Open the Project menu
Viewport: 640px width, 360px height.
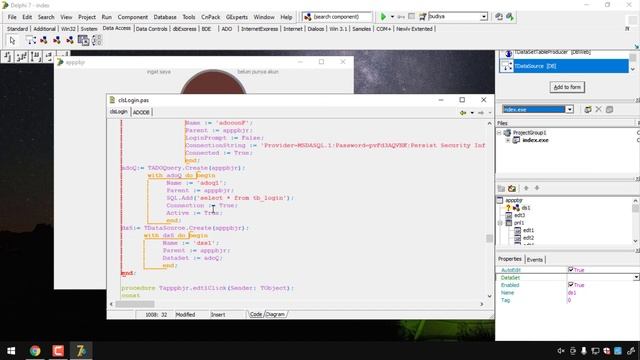(x=87, y=17)
